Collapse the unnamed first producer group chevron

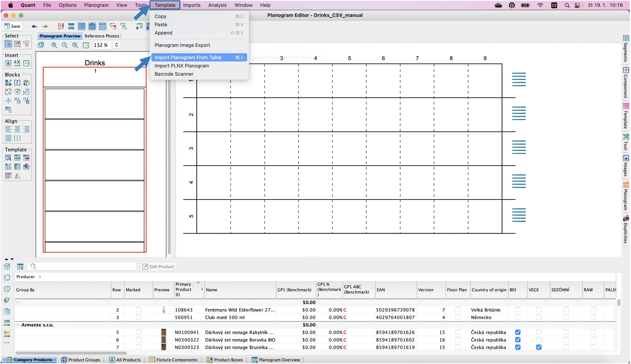pyautogui.click(x=18, y=302)
